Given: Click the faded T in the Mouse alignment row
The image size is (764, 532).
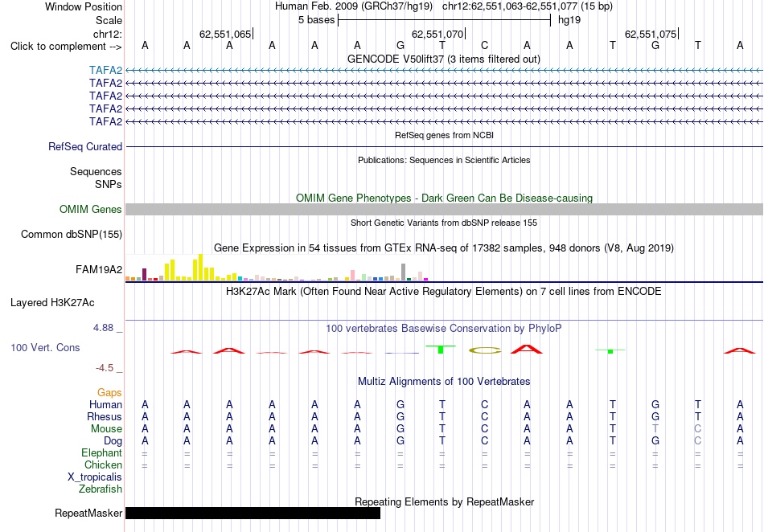Looking at the screenshot, I should 655,429.
